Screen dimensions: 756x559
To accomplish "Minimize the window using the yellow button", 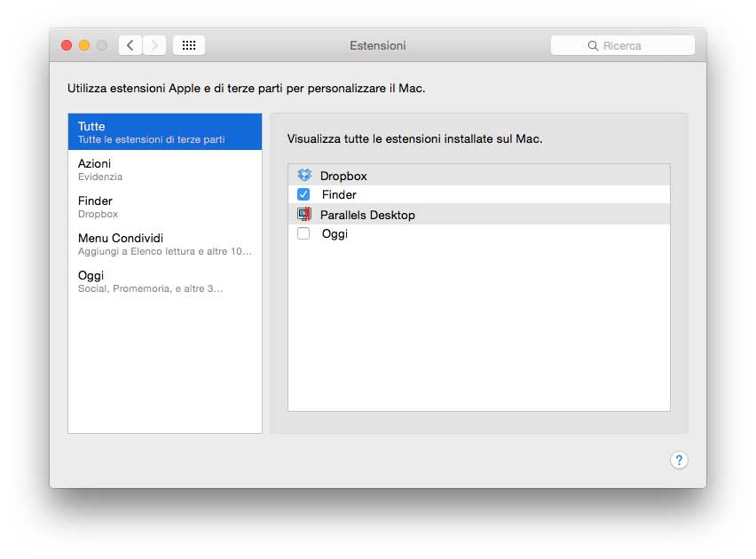I will [x=84, y=45].
